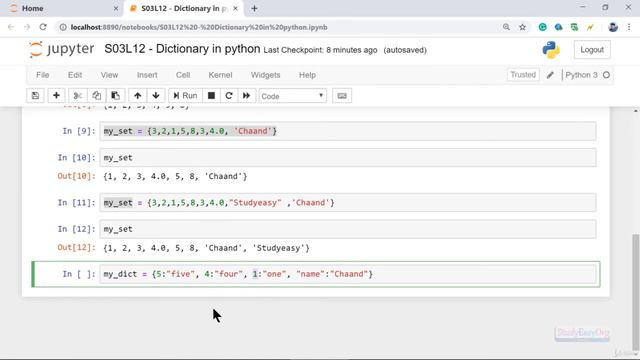Paste cells below icon
Screen dimensions: 640x360
tap(116, 96)
